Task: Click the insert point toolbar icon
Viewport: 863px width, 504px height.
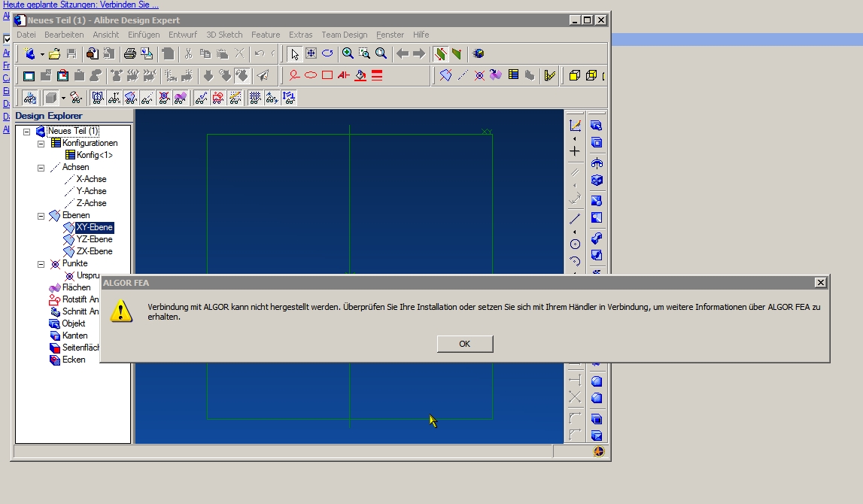Action: point(479,75)
